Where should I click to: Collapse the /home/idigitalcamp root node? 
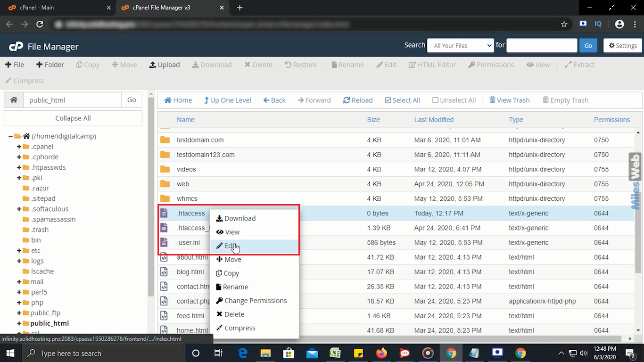click(x=10, y=136)
